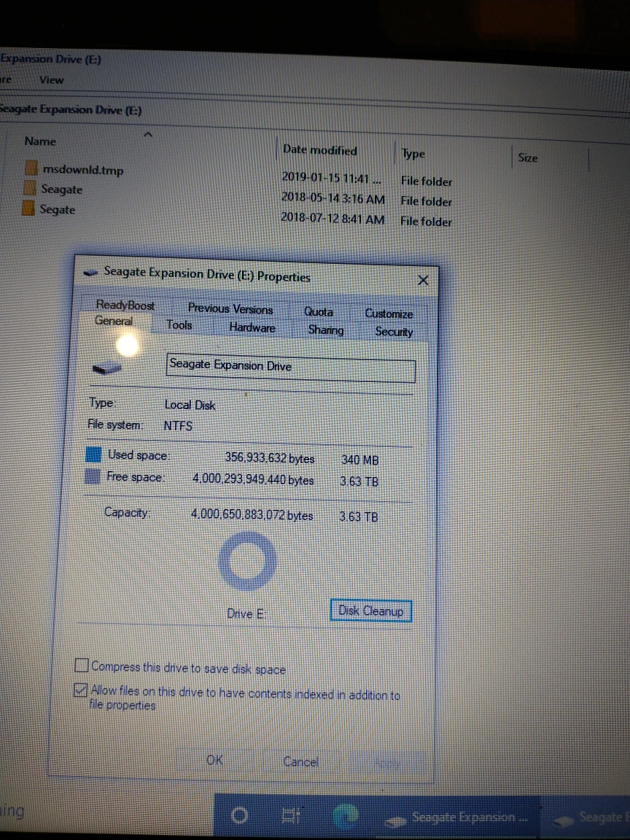Image resolution: width=630 pixels, height=840 pixels.
Task: Confirm with the OK button
Action: click(215, 760)
